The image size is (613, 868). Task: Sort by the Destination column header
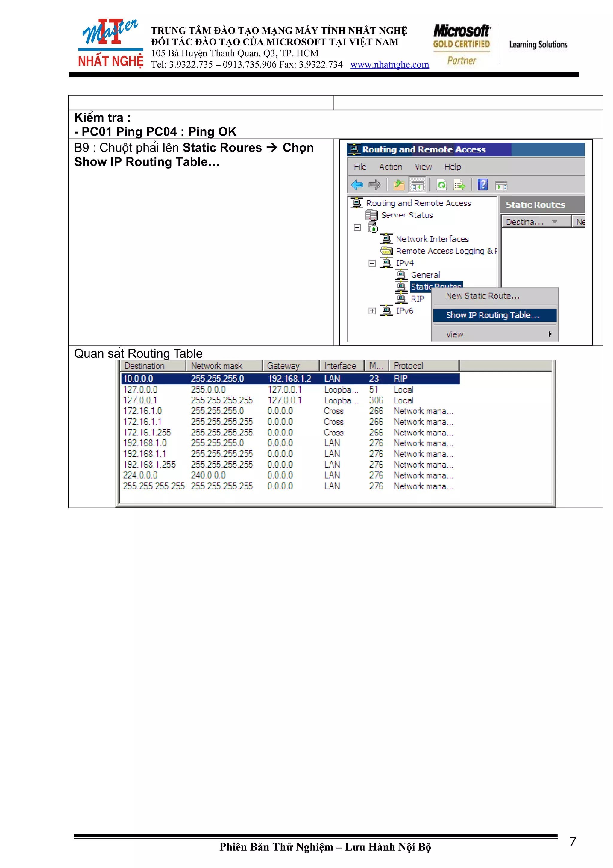(x=153, y=366)
